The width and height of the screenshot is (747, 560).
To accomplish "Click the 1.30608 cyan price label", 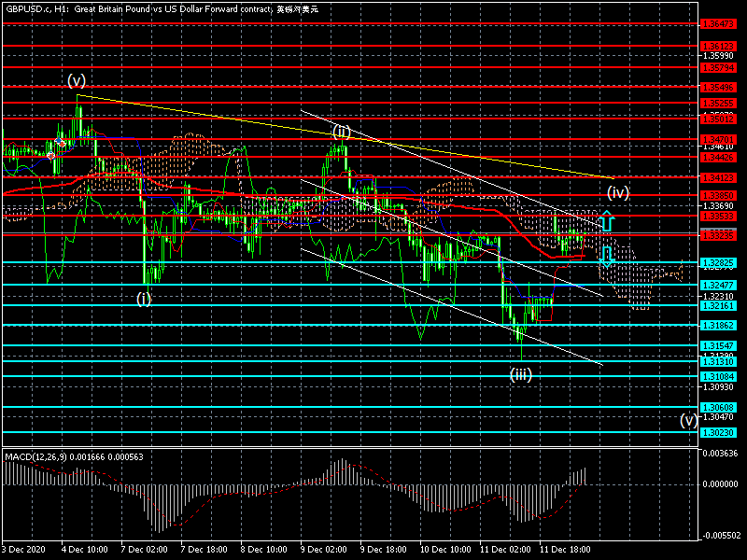I will click(718, 407).
